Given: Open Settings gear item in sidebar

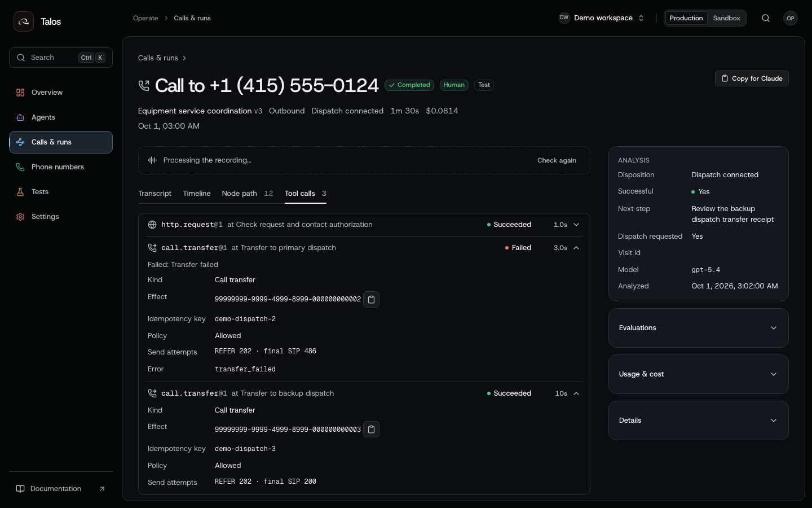Looking at the screenshot, I should coord(61,217).
